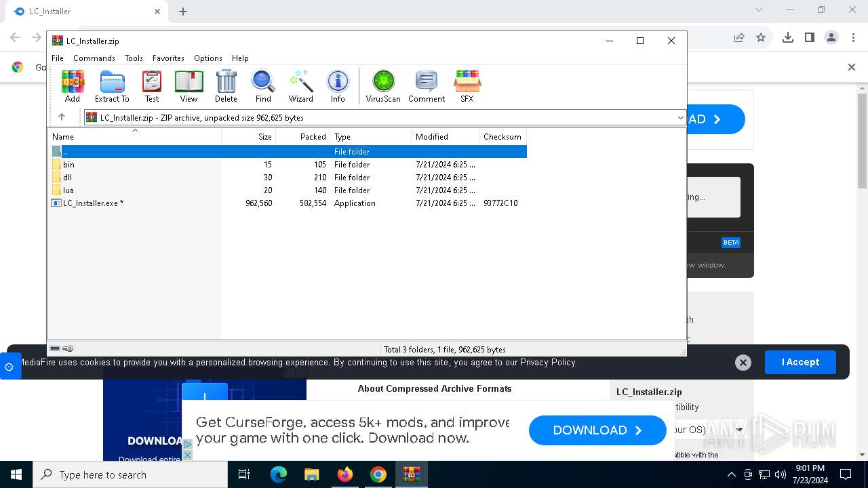The width and height of the screenshot is (868, 488).
Task: Click checksum value 93772C10
Action: (500, 203)
